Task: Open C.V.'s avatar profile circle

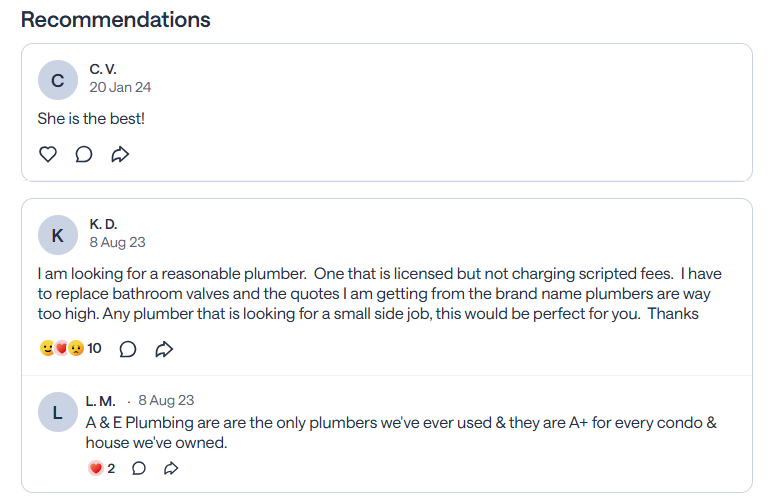Action: [57, 81]
